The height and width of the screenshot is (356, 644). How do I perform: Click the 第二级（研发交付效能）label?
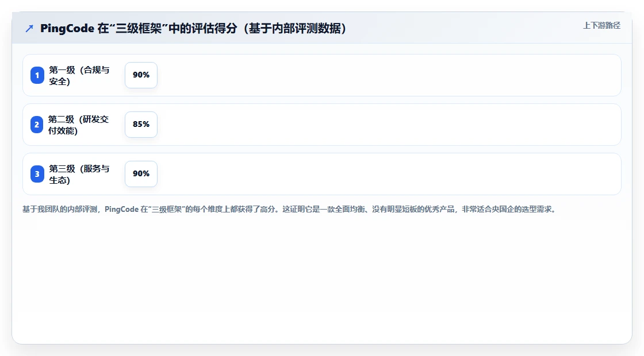78,125
